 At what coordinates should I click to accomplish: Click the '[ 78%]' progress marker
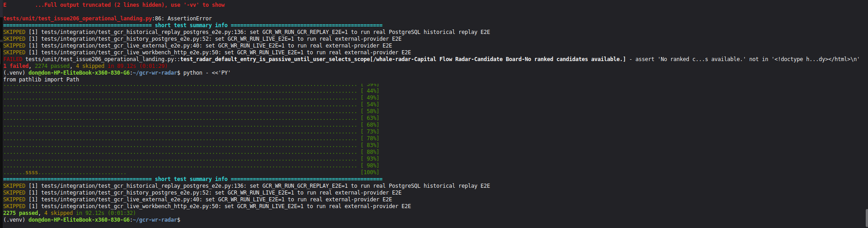[x=370, y=138]
